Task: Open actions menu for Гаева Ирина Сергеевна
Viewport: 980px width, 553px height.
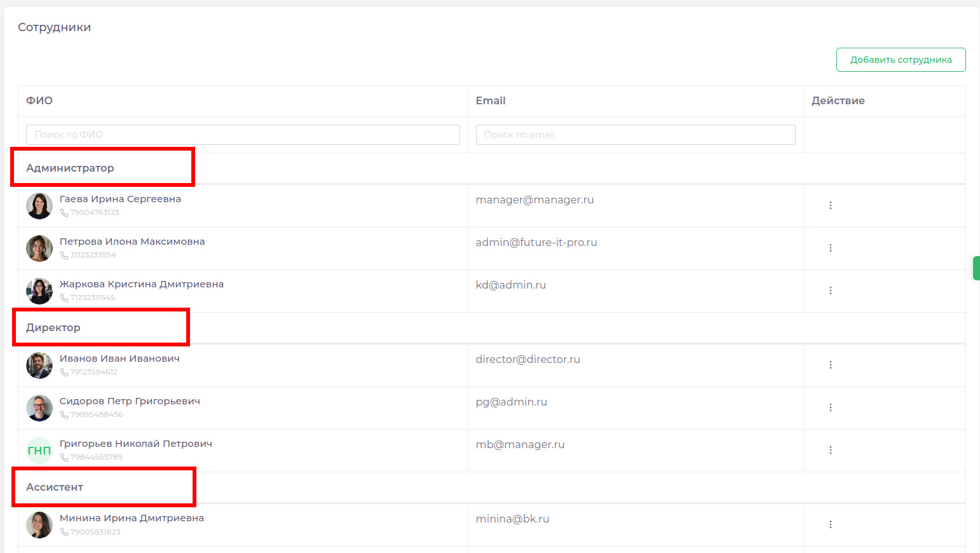Action: pos(830,205)
